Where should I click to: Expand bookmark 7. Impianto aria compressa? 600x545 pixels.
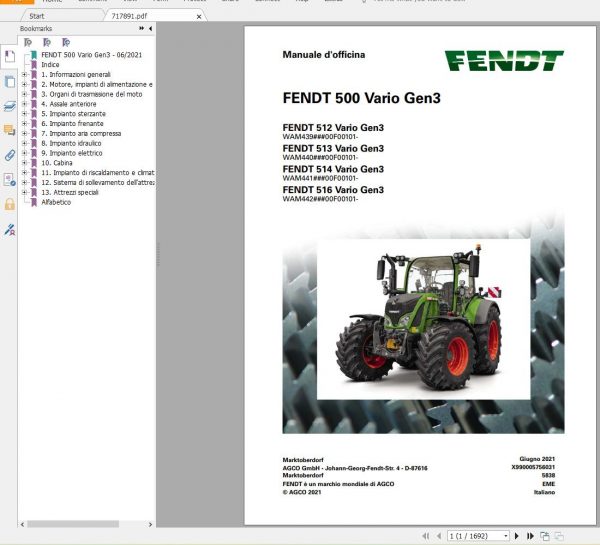pyautogui.click(x=24, y=133)
